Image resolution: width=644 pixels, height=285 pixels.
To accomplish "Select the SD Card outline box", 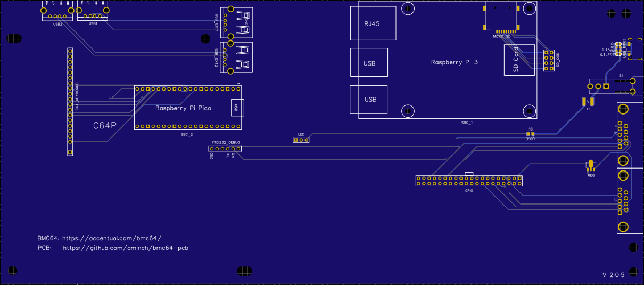I will point(519,60).
